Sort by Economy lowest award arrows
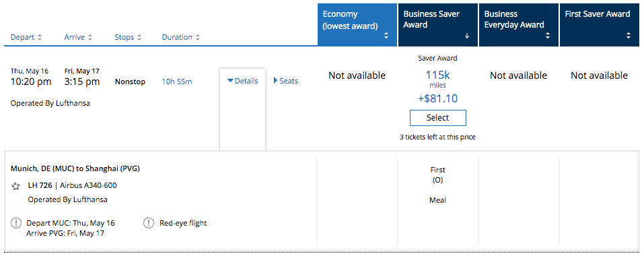 coord(386,36)
